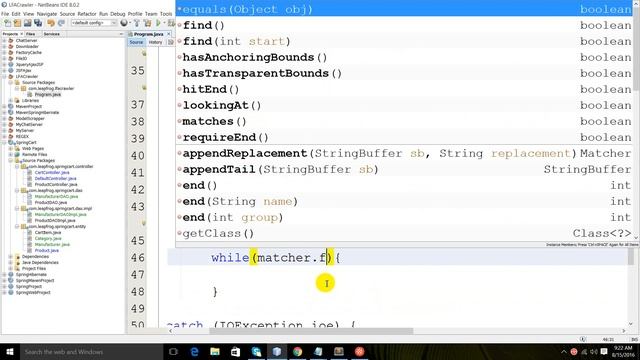Expand the MavenProject node
Image resolution: width=640 pixels, height=360 pixels.
4,106
